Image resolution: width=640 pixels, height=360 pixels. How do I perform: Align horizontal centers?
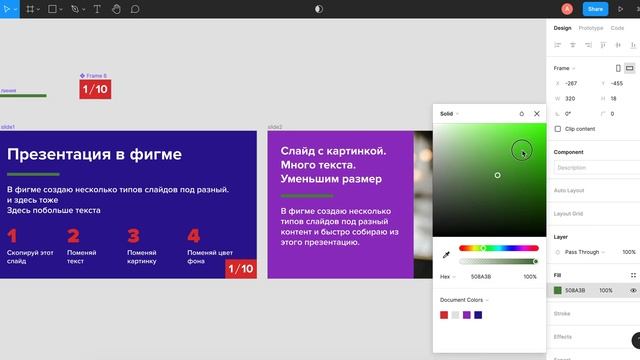pos(573,45)
